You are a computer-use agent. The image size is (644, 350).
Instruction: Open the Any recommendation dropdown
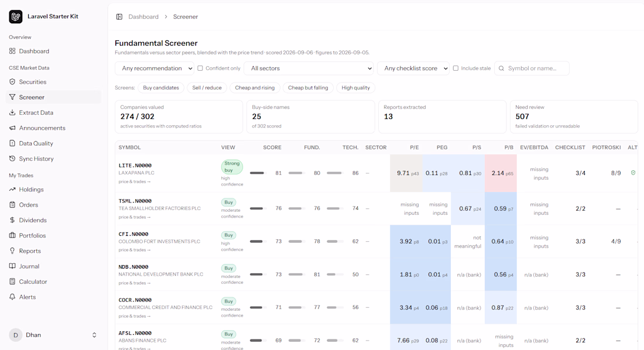tap(155, 68)
